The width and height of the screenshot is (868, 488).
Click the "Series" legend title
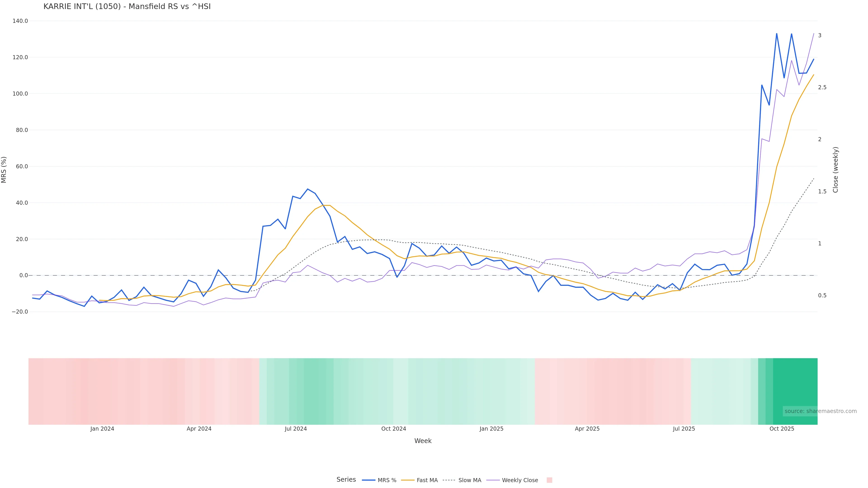point(346,480)
